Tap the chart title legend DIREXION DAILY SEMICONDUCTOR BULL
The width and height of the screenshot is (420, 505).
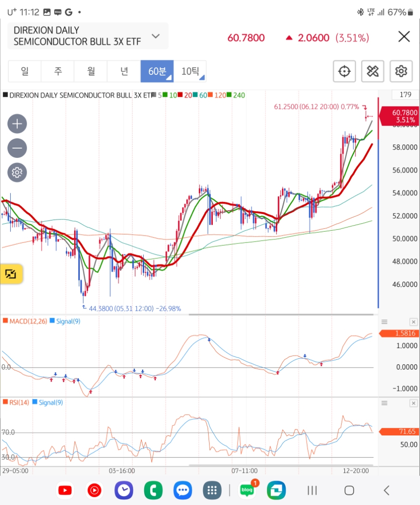point(77,95)
